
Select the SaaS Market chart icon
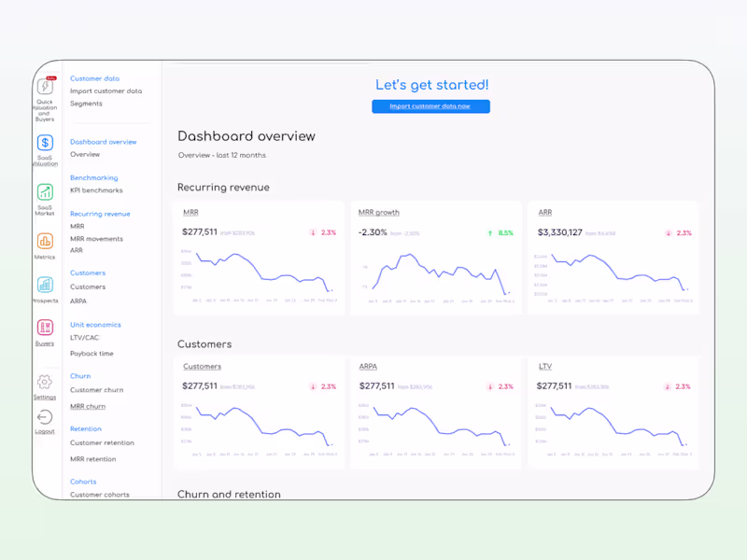[x=45, y=193]
